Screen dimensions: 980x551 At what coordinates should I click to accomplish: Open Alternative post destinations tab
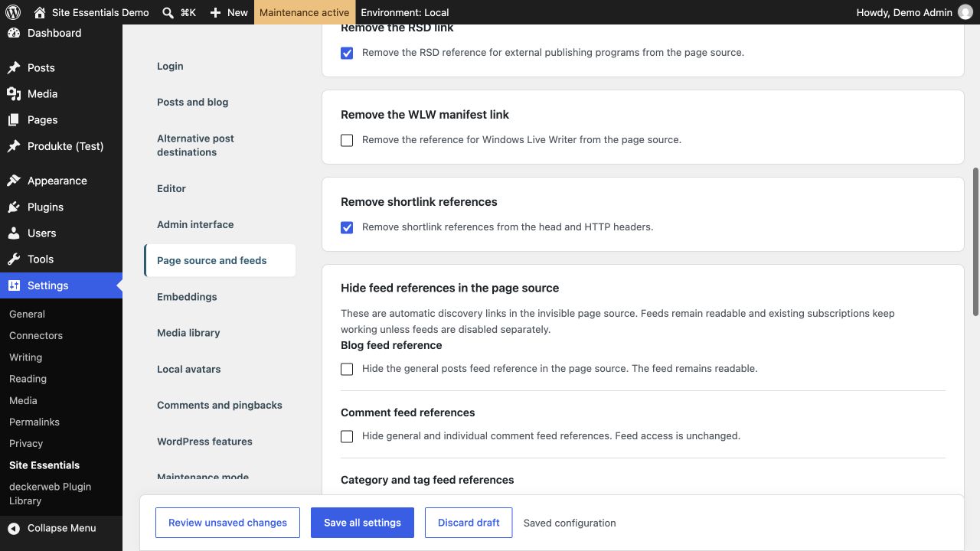220,145
